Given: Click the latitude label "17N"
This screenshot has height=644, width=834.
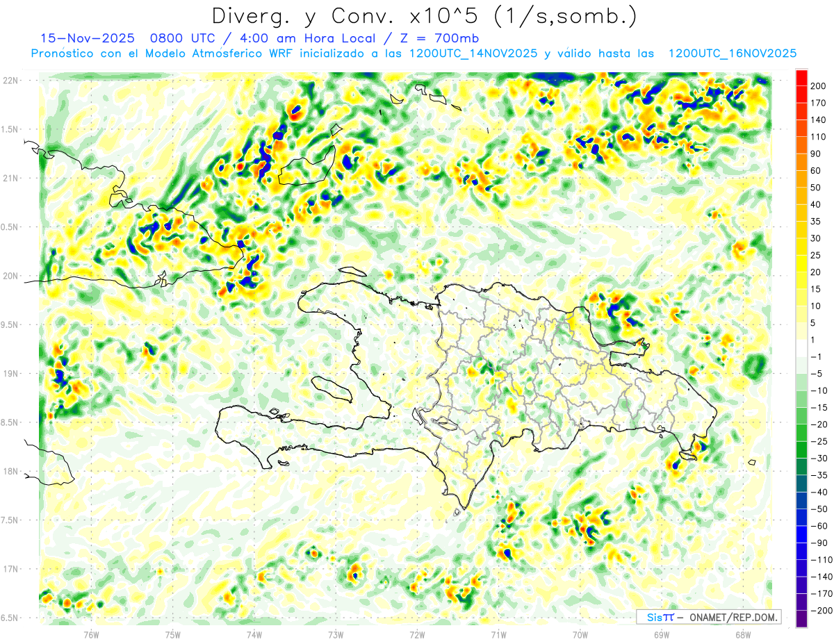Looking at the screenshot, I should (x=10, y=569).
